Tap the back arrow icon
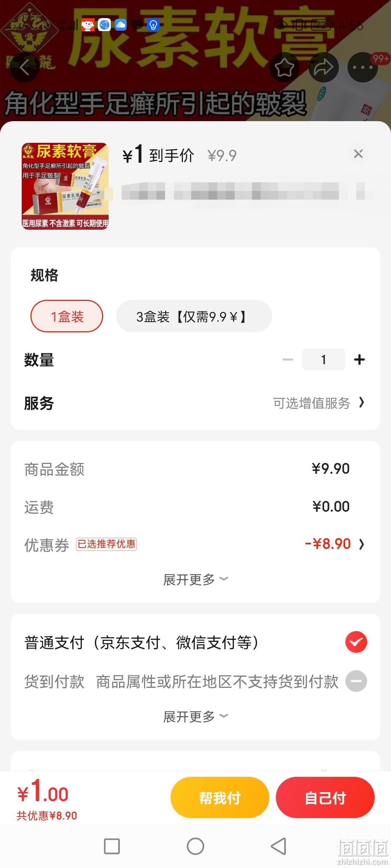The image size is (391, 868). [x=24, y=67]
